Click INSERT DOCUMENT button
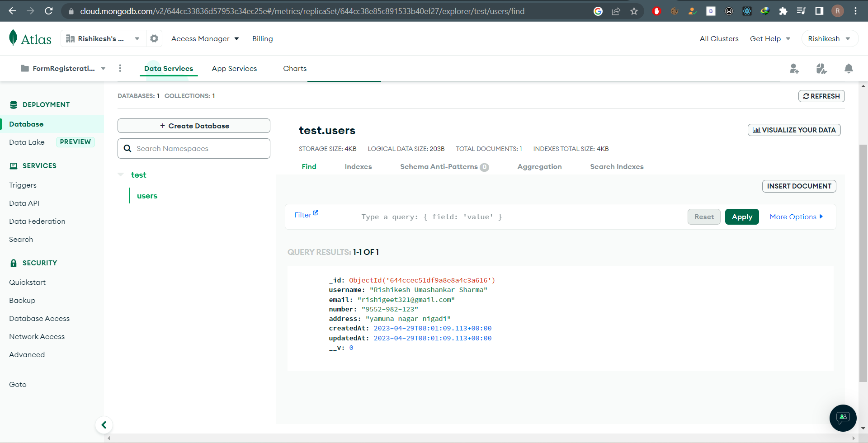This screenshot has height=443, width=868. 799,186
